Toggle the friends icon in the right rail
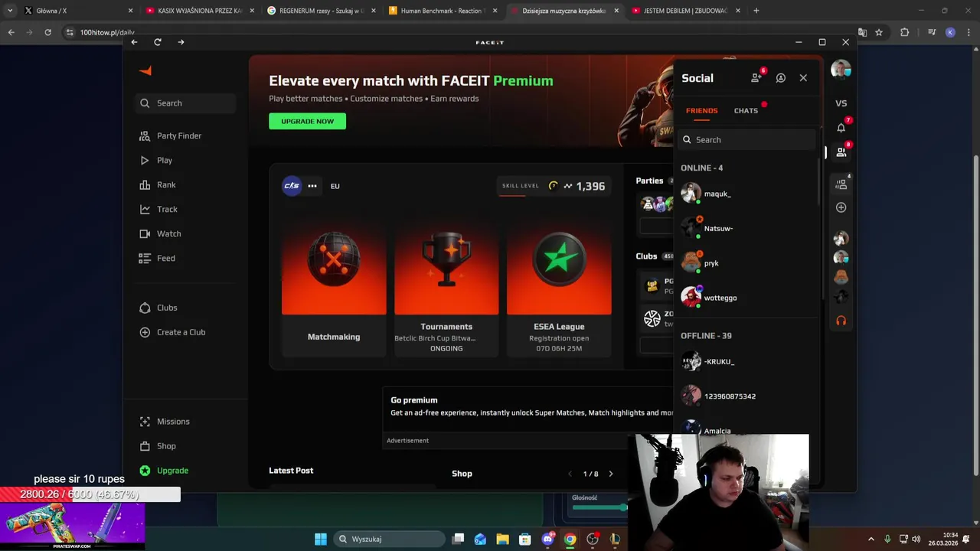 click(841, 152)
